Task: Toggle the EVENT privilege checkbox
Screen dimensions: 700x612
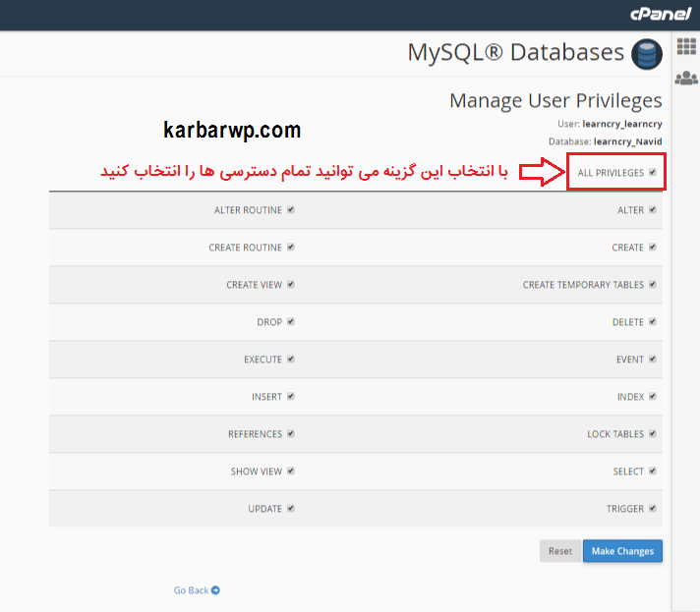Action: point(653,359)
